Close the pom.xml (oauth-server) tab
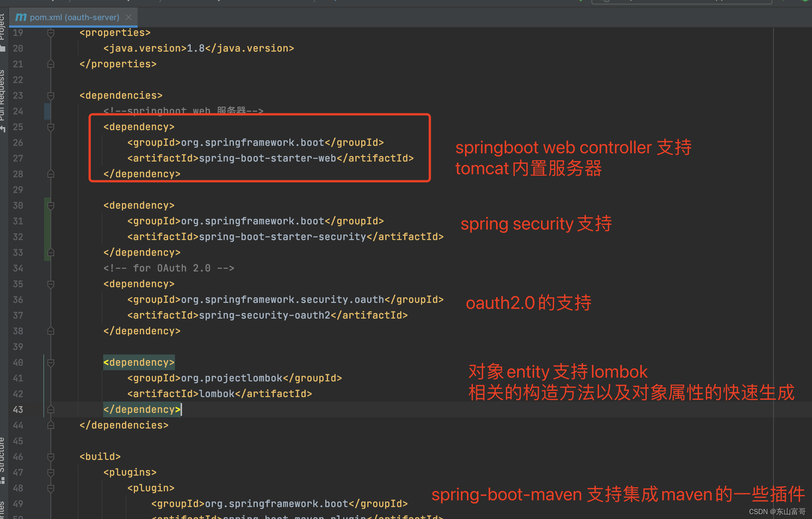Image resolution: width=812 pixels, height=519 pixels. (129, 17)
